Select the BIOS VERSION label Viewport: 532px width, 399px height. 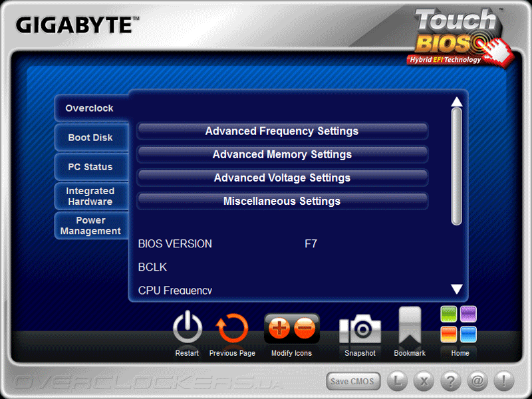175,243
